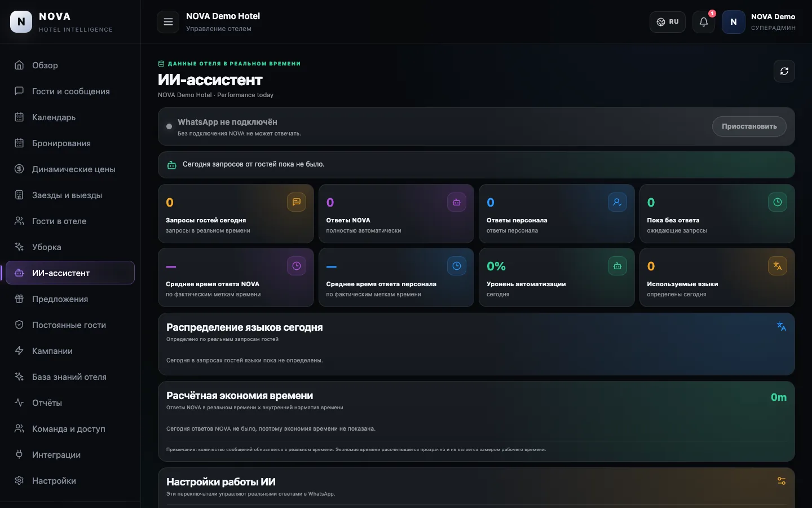Screen dimensions: 812x508
Task: Click translate icon on Используемые языки card
Action: click(778, 266)
